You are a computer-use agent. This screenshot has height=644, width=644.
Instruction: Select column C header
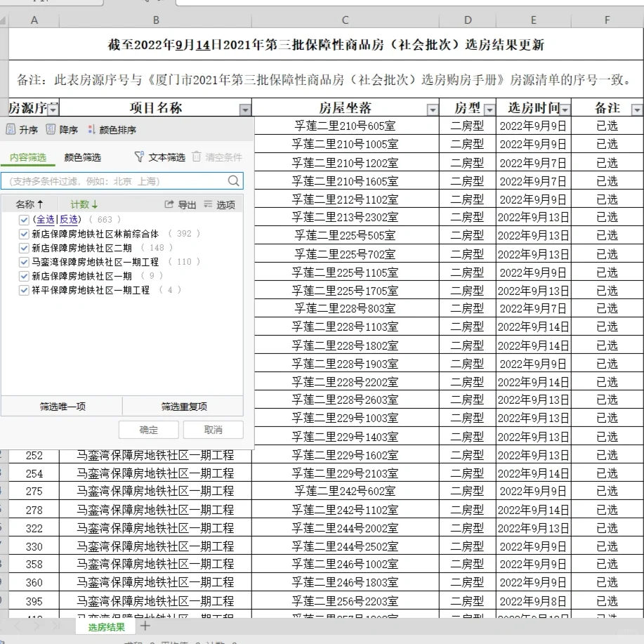(x=346, y=20)
